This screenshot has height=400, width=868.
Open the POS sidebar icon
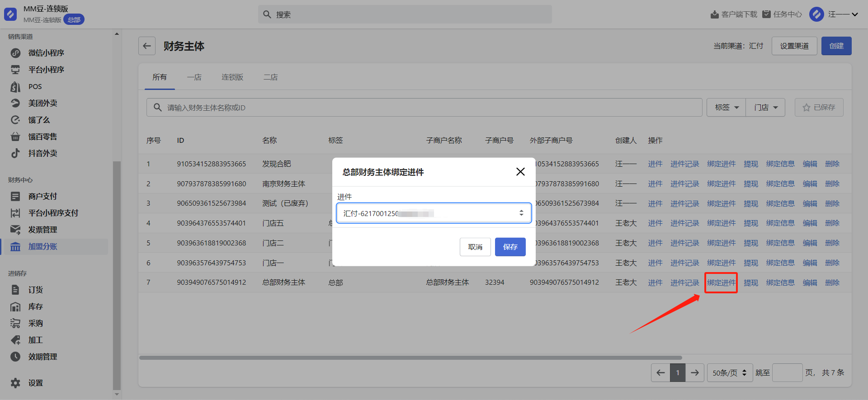click(15, 86)
